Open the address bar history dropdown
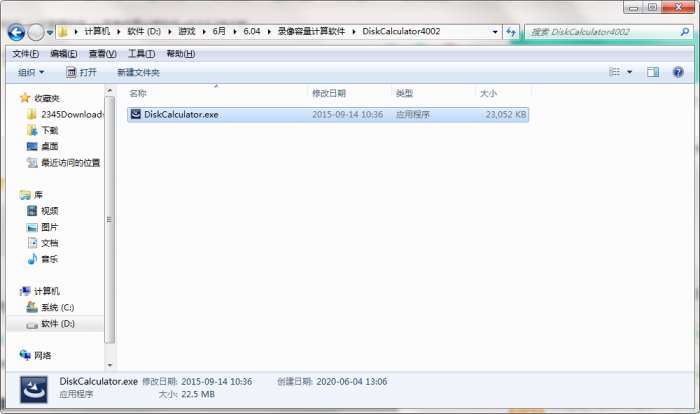700x414 pixels. coord(495,32)
